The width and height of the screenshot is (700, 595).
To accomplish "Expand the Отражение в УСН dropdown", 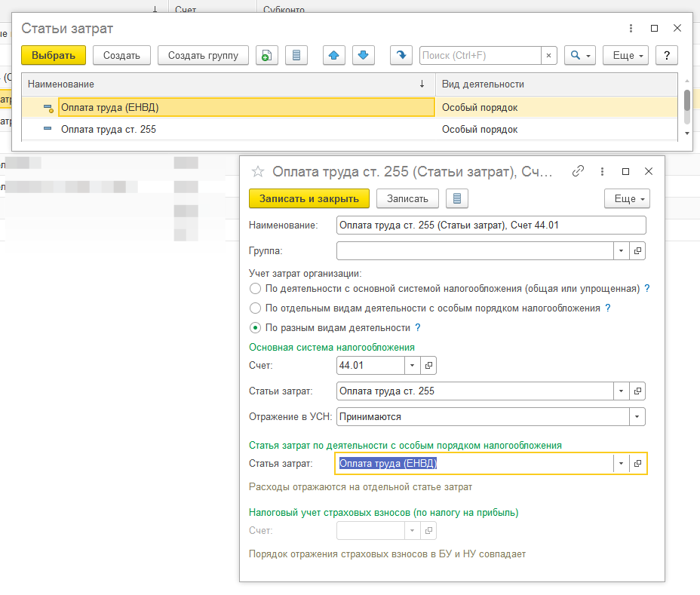I will [x=638, y=416].
